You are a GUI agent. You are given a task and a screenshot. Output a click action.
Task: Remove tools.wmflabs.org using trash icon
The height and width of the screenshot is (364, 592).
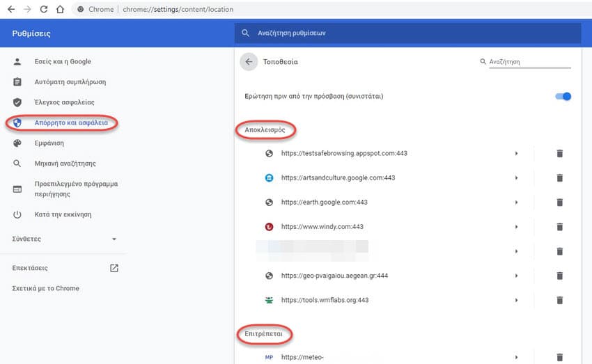click(x=559, y=301)
